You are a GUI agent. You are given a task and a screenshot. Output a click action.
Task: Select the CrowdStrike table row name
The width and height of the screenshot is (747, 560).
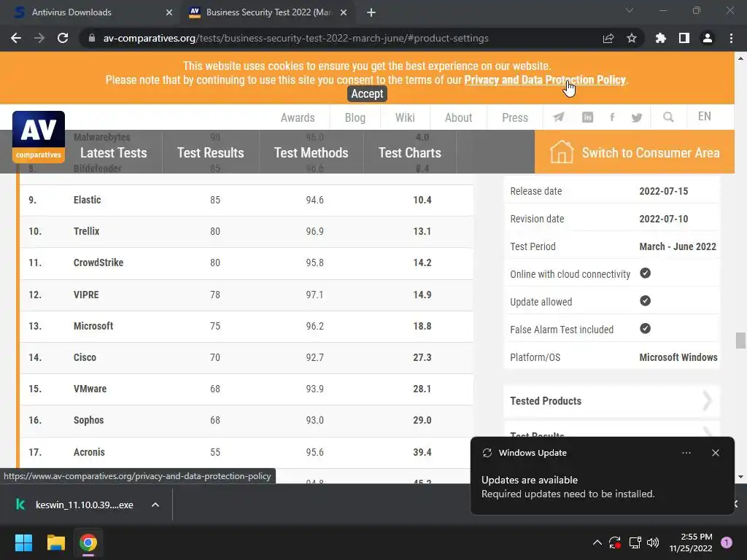pyautogui.click(x=98, y=262)
